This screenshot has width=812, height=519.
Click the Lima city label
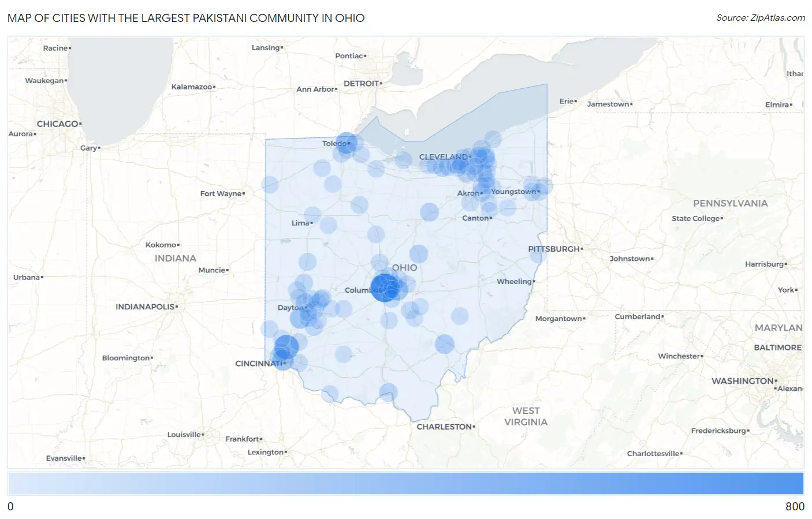pyautogui.click(x=300, y=223)
